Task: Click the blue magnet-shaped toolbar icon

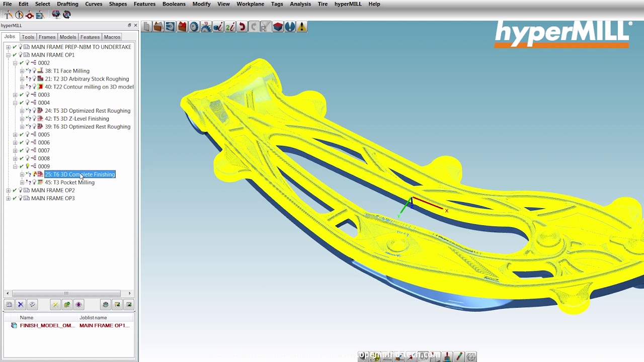Action: [170, 27]
